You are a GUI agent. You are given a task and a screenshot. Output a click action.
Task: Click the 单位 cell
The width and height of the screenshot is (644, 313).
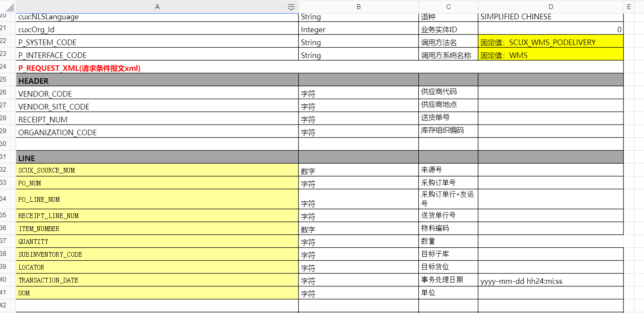(448, 293)
